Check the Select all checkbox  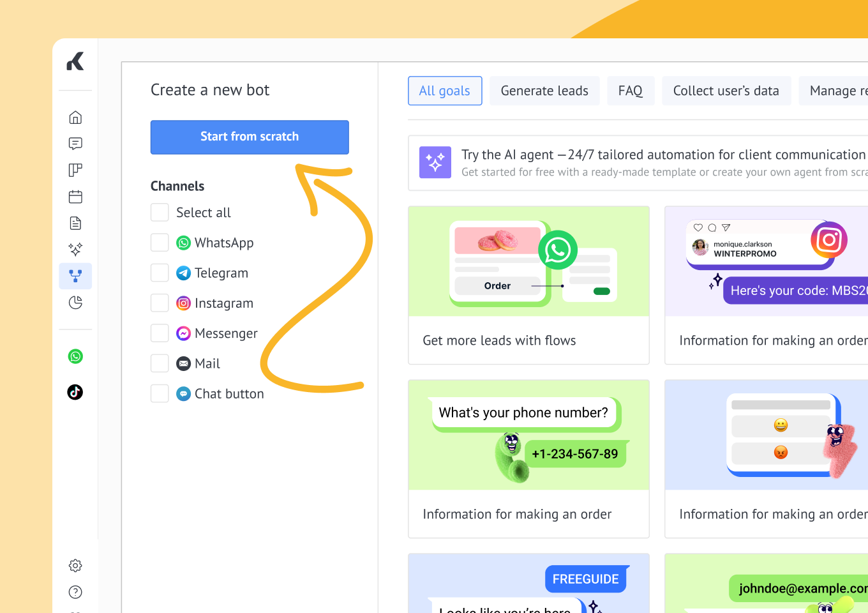pyautogui.click(x=160, y=213)
